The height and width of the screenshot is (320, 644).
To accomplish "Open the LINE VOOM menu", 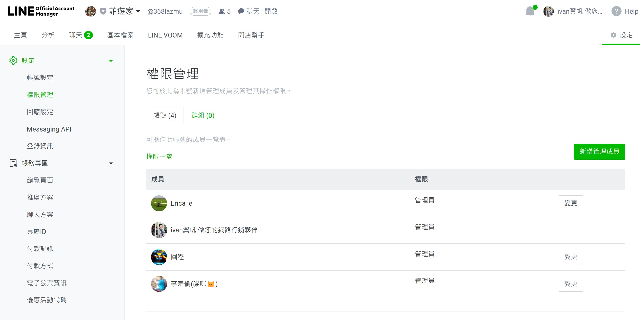I will (165, 35).
